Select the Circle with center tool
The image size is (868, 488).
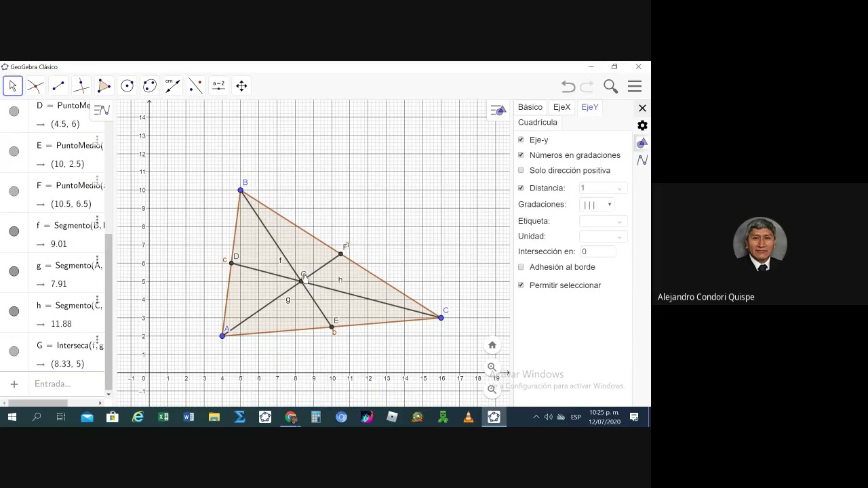tap(127, 86)
